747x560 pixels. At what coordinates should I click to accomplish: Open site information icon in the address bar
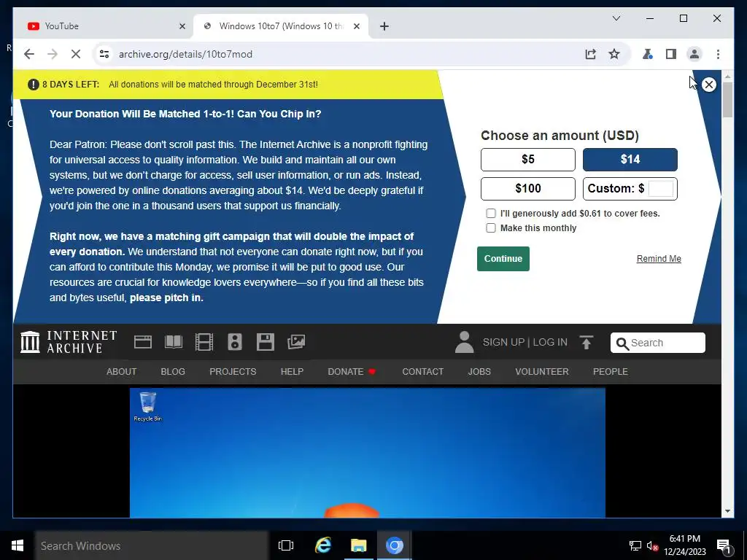click(104, 54)
